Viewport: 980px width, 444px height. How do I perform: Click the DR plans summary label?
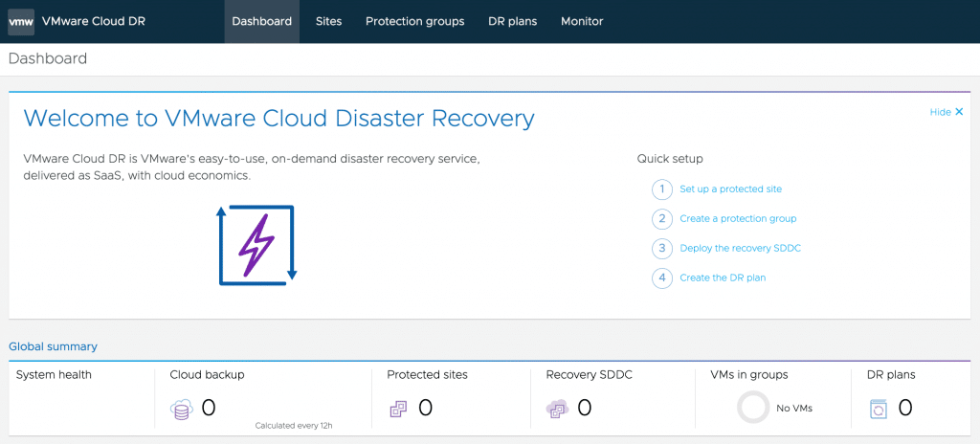pyautogui.click(x=891, y=375)
